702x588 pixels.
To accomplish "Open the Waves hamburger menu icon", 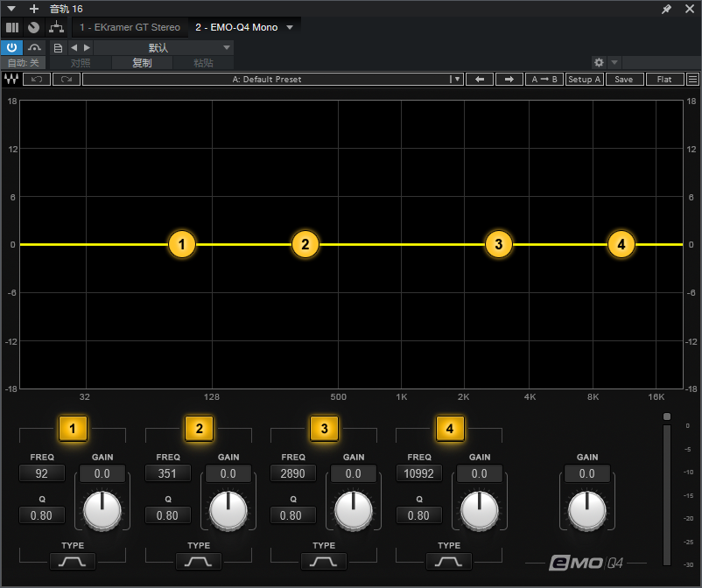I will coord(692,80).
